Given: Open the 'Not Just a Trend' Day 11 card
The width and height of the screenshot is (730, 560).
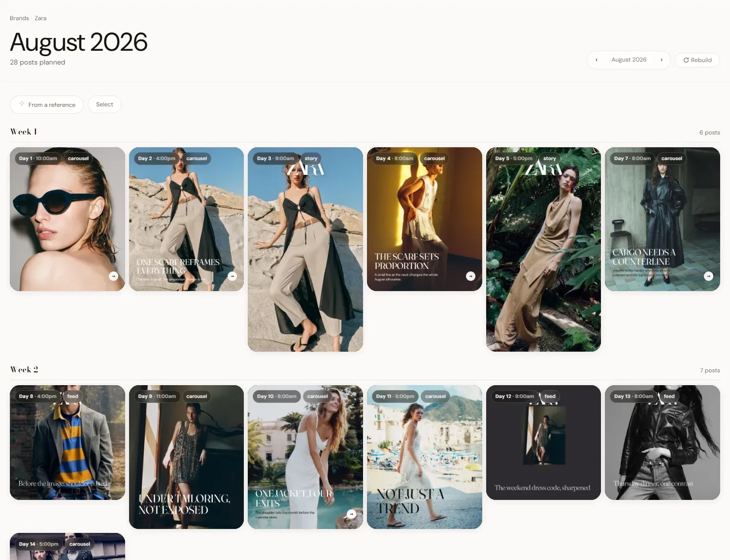Looking at the screenshot, I should (425, 457).
